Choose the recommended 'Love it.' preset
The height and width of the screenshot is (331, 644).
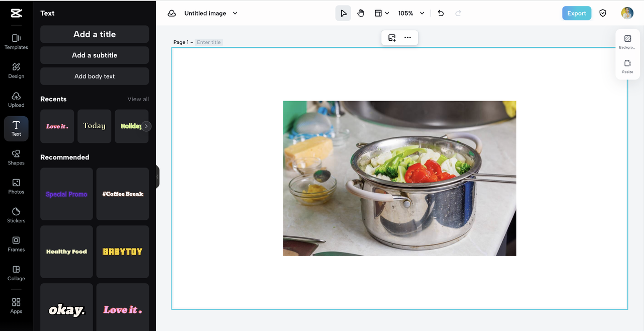[123, 307]
